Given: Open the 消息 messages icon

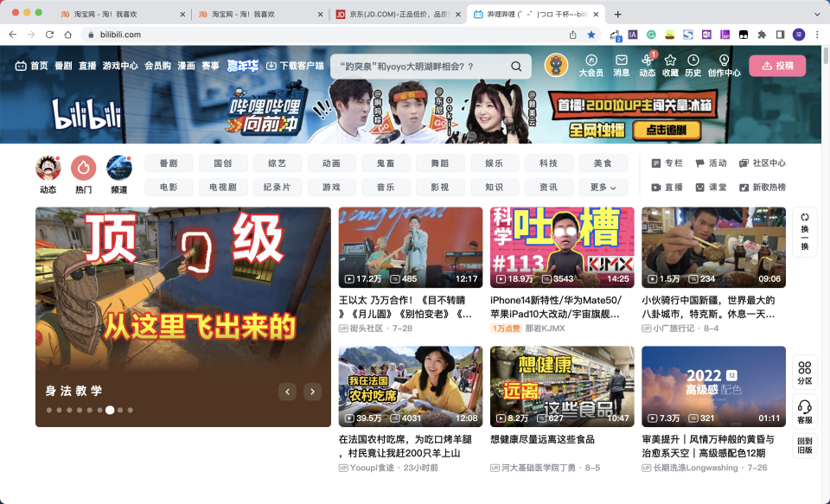Looking at the screenshot, I should [x=622, y=66].
